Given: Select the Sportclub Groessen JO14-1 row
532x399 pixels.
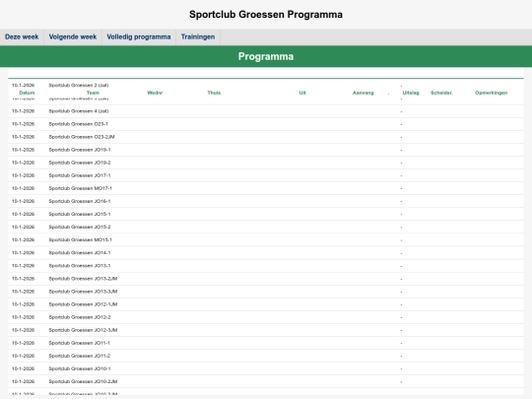Looking at the screenshot, I should point(266,253).
